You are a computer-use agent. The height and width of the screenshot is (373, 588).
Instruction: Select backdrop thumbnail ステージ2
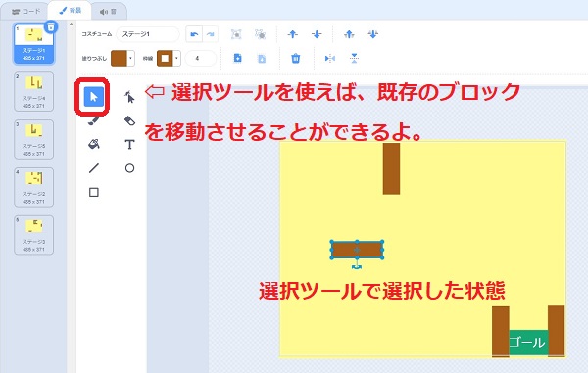pyautogui.click(x=33, y=188)
